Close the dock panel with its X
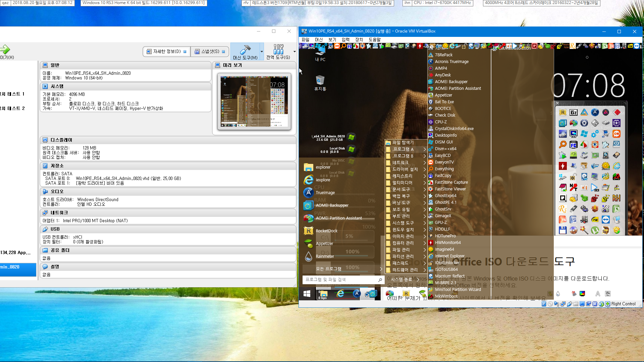 557,103
